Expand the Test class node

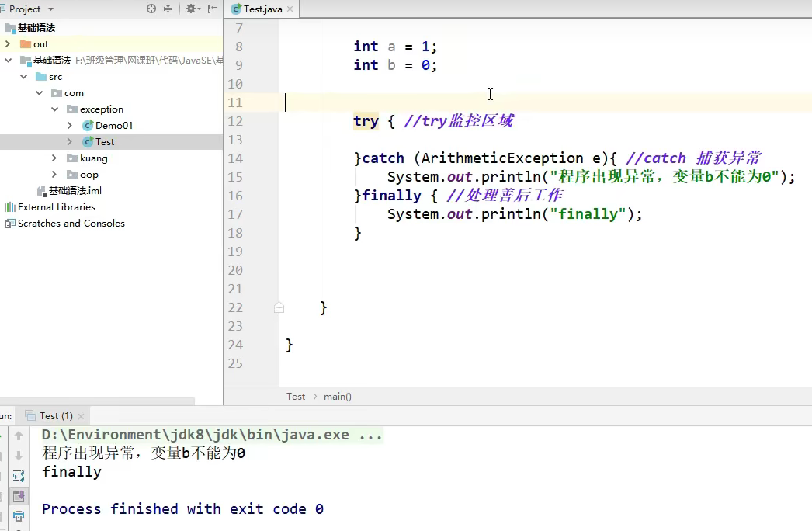tap(70, 142)
